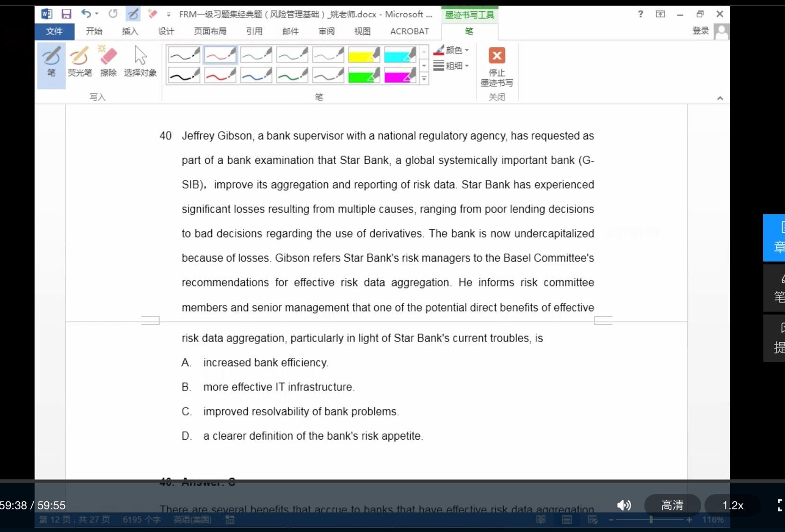The height and width of the screenshot is (532, 785).
Task: Open the File (文件) tab
Action: click(x=54, y=31)
